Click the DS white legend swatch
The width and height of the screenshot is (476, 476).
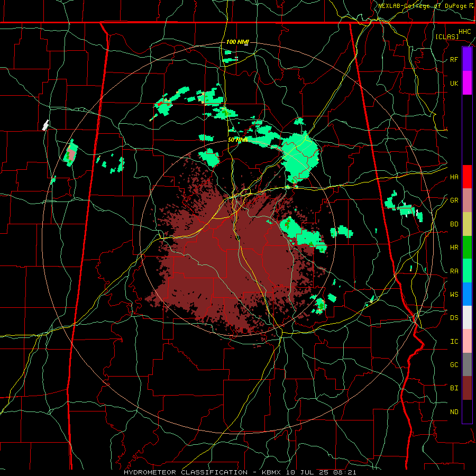click(x=467, y=317)
